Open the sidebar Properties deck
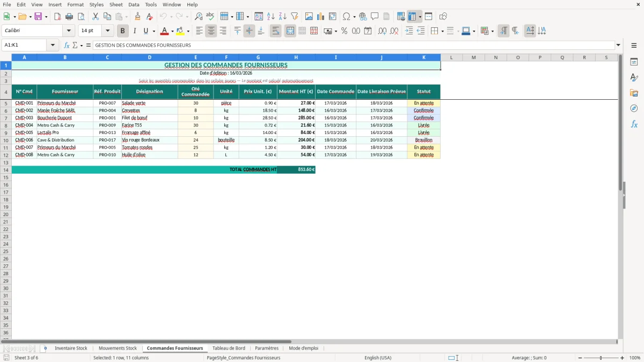This screenshot has width=644, height=362. pyautogui.click(x=634, y=62)
